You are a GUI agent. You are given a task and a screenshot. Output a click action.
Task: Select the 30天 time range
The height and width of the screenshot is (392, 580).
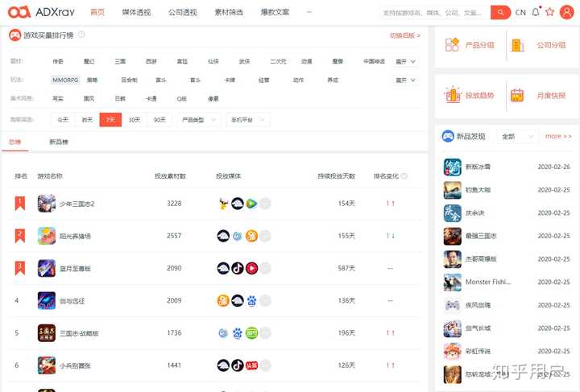pos(135,120)
